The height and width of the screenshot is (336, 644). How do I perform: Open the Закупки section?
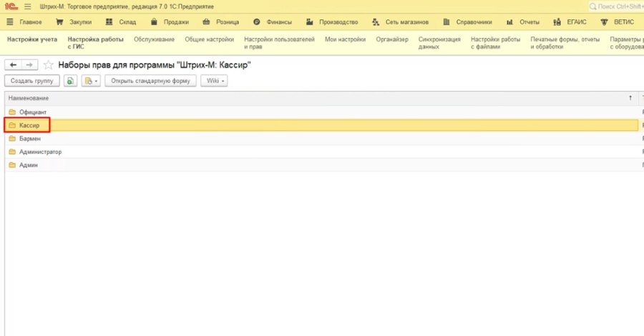(80, 21)
